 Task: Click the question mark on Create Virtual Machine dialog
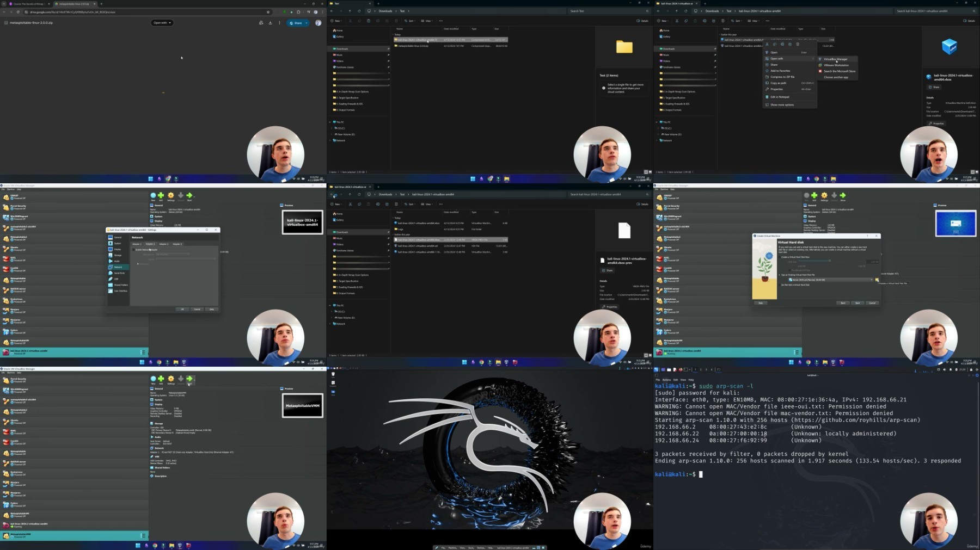coord(867,236)
